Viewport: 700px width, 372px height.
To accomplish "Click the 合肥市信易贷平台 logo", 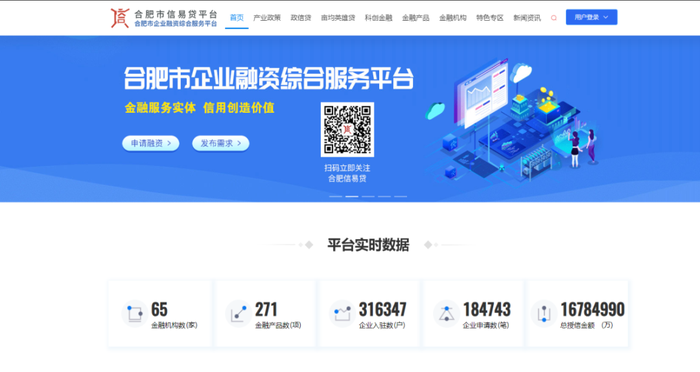I will point(164,18).
